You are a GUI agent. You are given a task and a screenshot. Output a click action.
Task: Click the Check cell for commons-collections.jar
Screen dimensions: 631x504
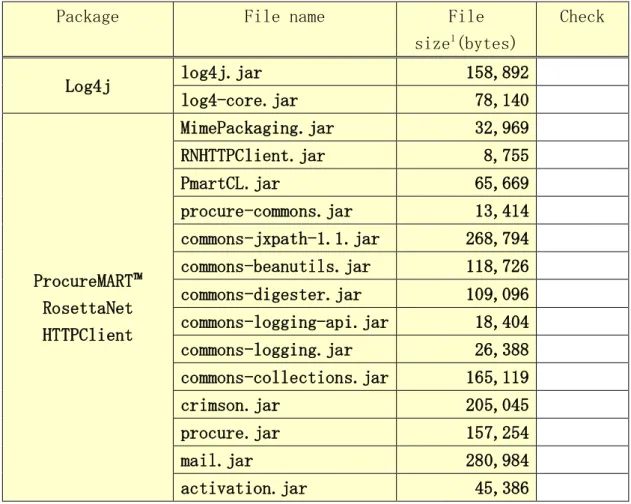click(x=582, y=377)
